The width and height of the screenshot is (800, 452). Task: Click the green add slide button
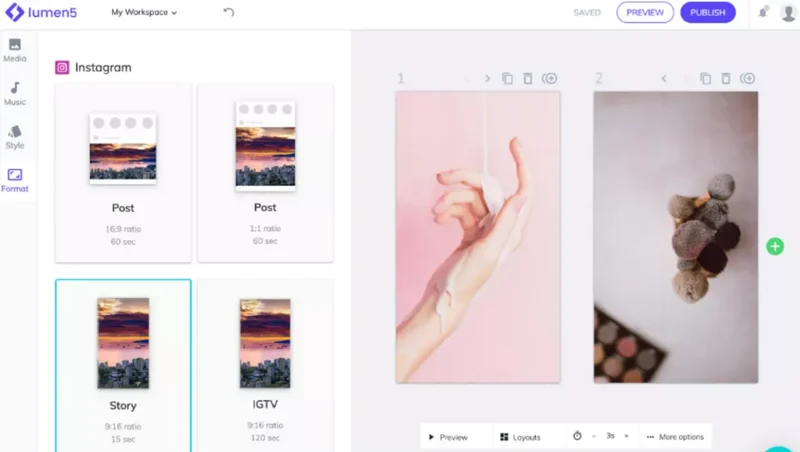click(x=775, y=246)
